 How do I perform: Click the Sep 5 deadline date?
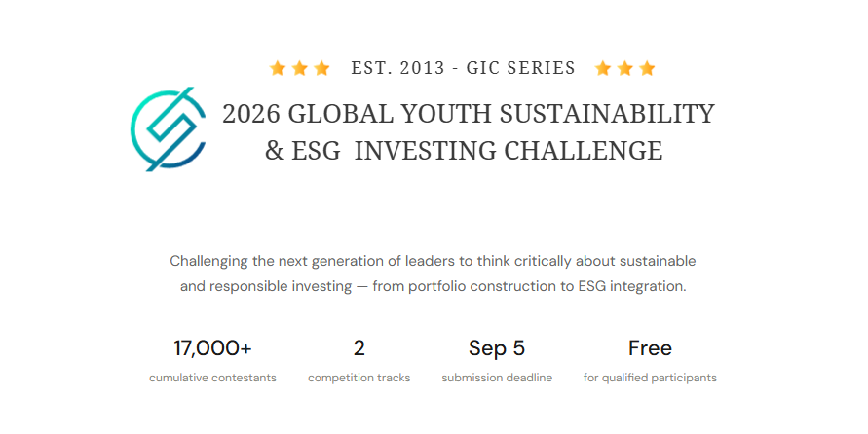497,348
